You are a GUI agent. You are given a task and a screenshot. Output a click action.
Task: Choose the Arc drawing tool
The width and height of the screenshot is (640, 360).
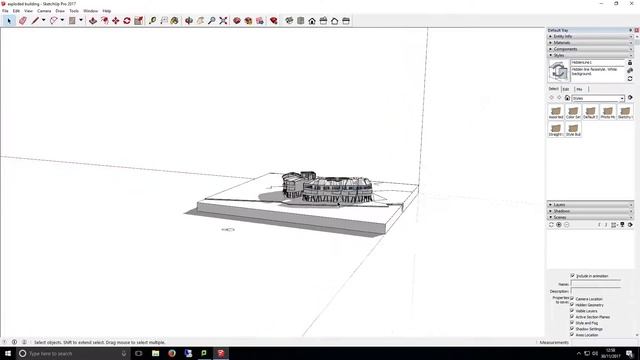click(x=53, y=20)
